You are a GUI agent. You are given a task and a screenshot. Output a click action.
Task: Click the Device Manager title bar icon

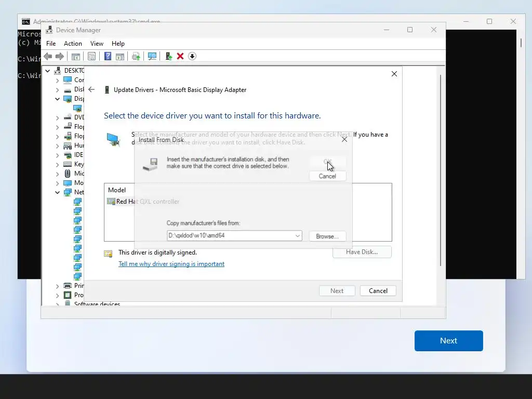coord(49,30)
